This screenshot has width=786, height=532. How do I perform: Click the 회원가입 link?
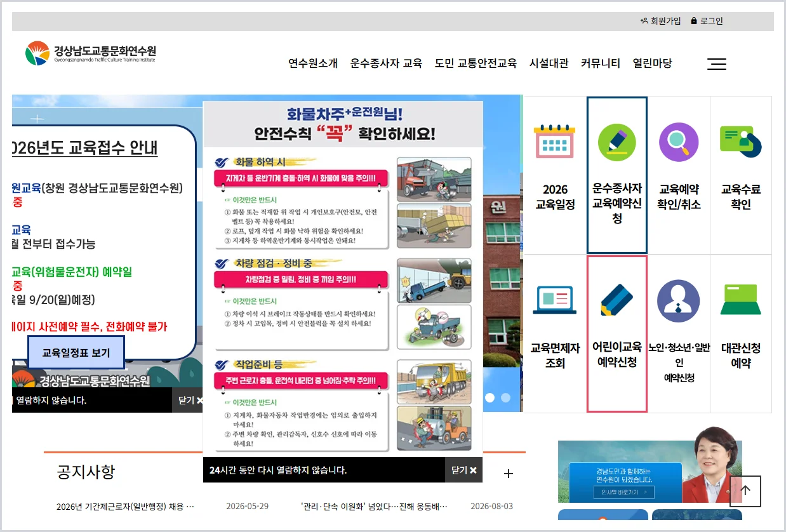[661, 21]
